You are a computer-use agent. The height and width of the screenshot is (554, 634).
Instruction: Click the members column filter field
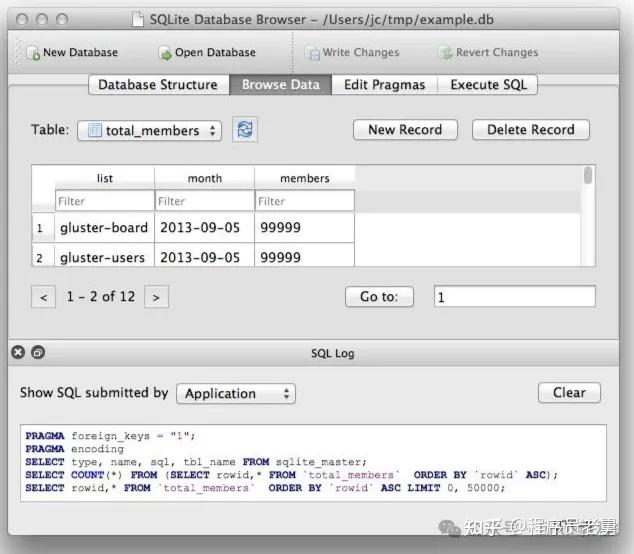(305, 201)
